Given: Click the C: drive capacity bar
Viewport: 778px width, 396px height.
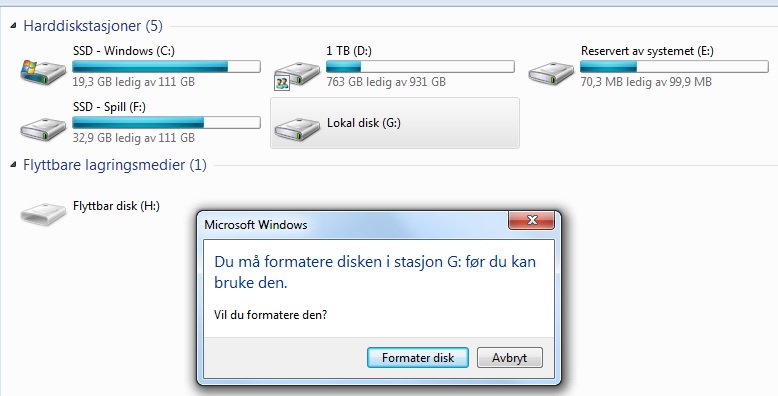Looking at the screenshot, I should pyautogui.click(x=166, y=66).
